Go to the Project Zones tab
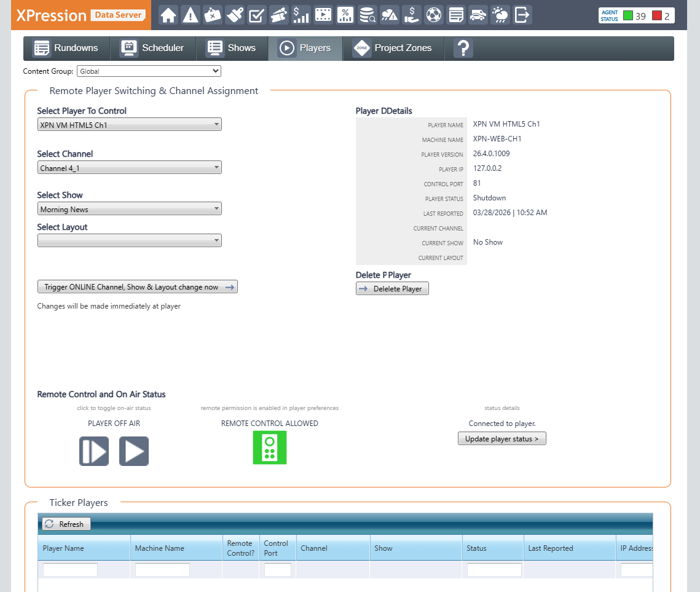The height and width of the screenshot is (592, 700). point(393,48)
